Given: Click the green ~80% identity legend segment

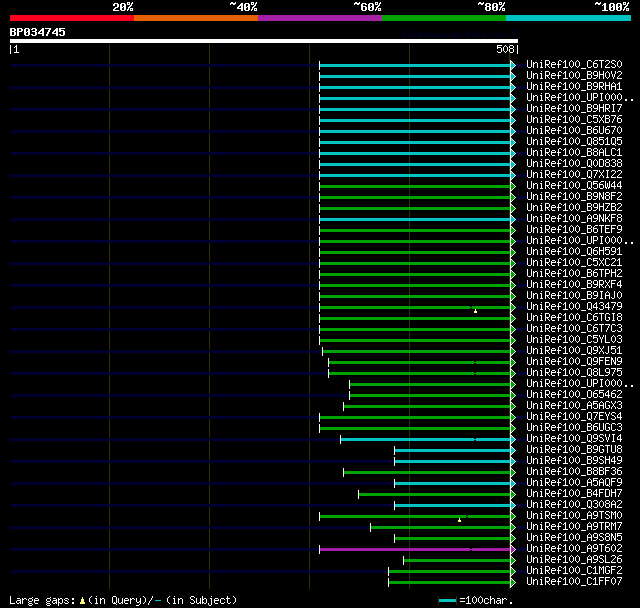Looking at the screenshot, I should coord(444,18).
